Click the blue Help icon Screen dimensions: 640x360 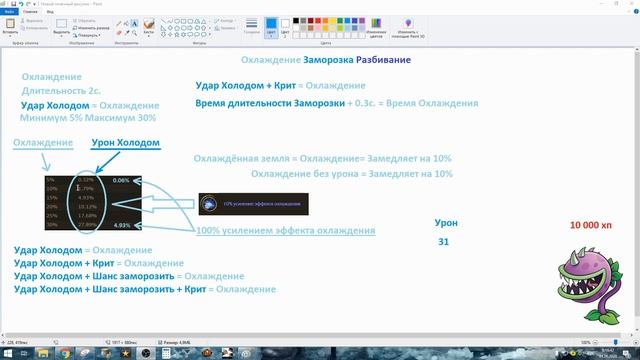636,11
